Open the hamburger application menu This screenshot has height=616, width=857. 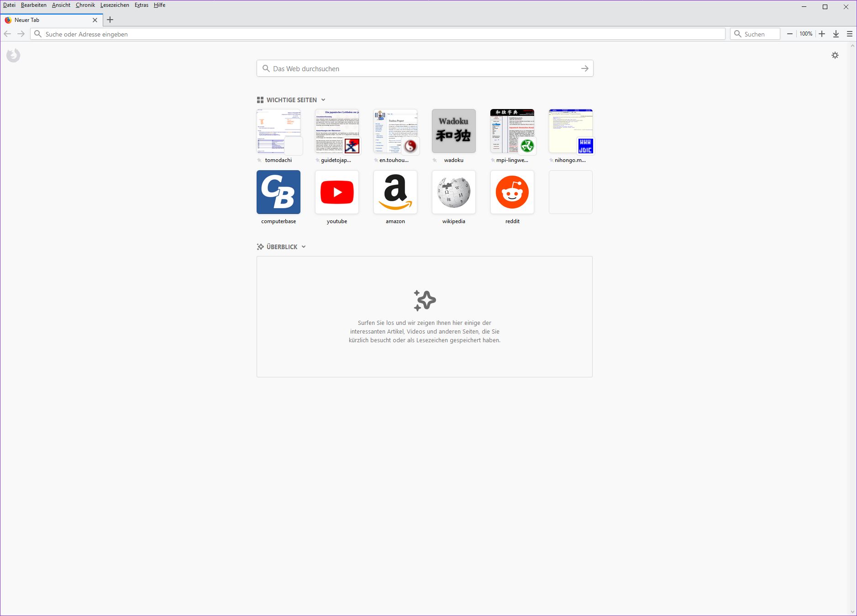[850, 34]
